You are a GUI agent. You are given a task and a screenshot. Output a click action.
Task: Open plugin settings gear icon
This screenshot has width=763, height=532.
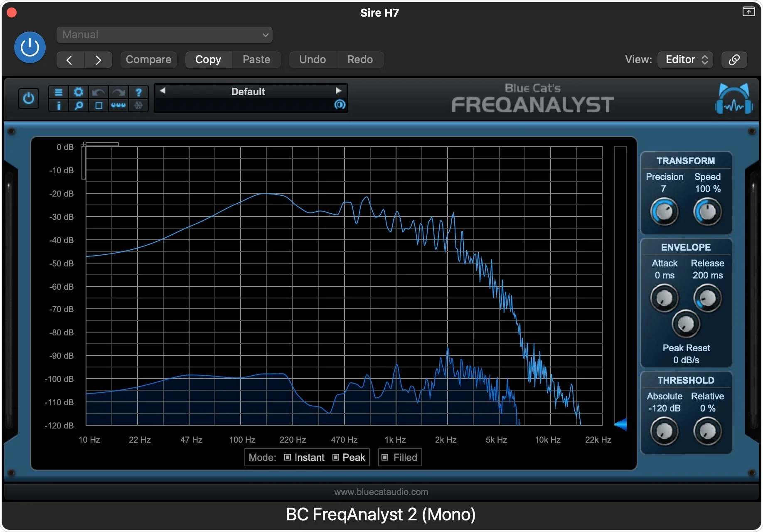click(x=79, y=92)
